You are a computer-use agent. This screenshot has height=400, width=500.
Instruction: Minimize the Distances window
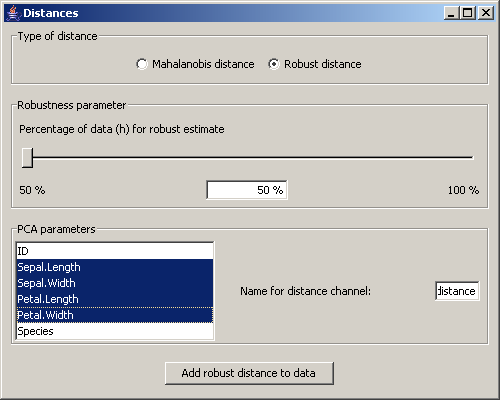pyautogui.click(x=451, y=13)
